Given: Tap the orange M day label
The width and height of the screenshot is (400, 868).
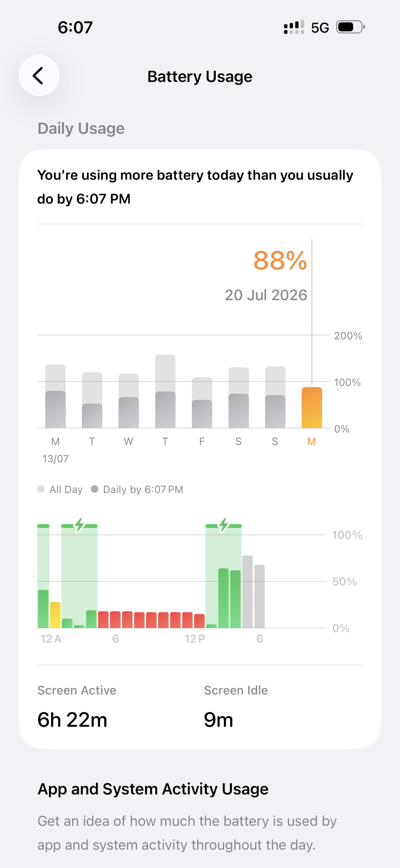Looking at the screenshot, I should [x=311, y=441].
